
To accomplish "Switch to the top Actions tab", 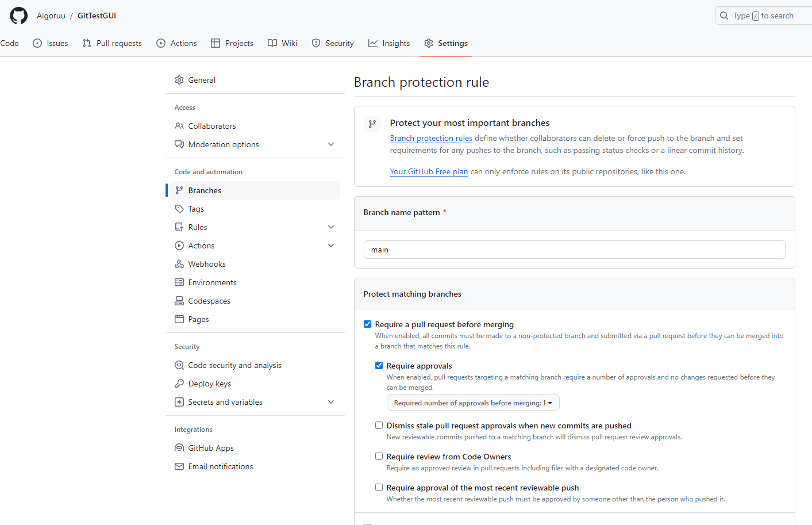I will click(x=176, y=43).
